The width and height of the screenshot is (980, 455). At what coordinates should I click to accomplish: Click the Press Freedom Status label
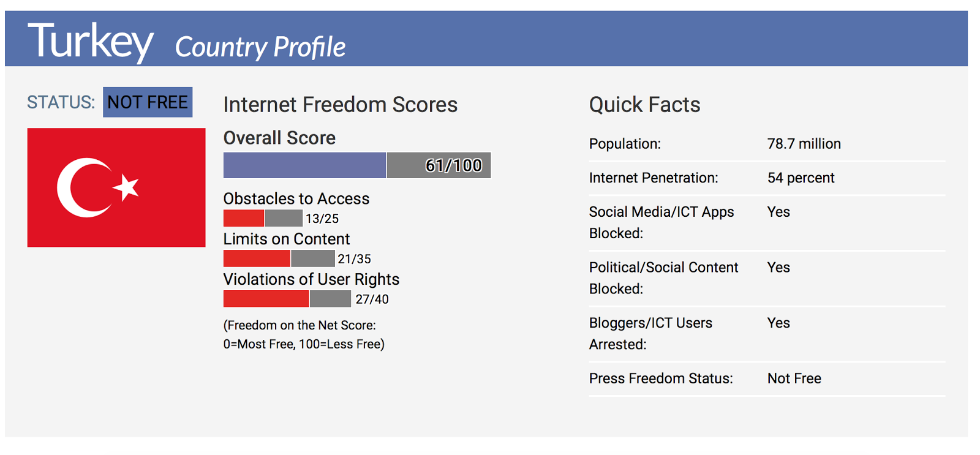(661, 378)
